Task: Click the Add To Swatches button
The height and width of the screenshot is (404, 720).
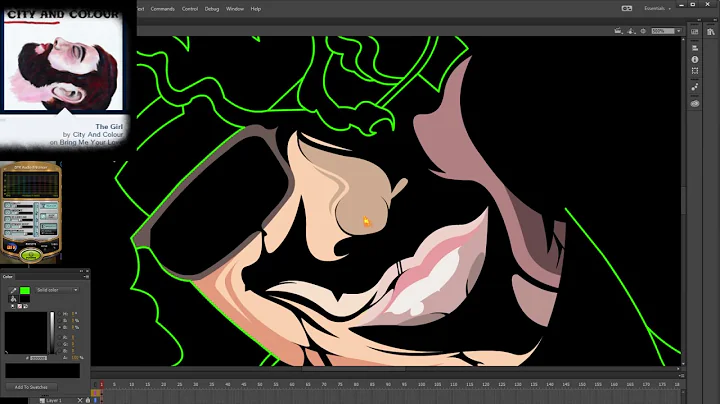Action: pos(31,387)
